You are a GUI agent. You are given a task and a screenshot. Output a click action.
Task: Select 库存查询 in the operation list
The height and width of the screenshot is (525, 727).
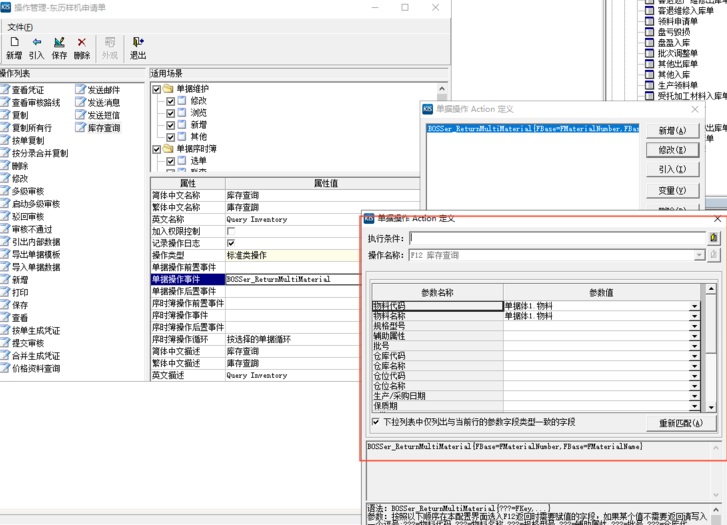(102, 128)
